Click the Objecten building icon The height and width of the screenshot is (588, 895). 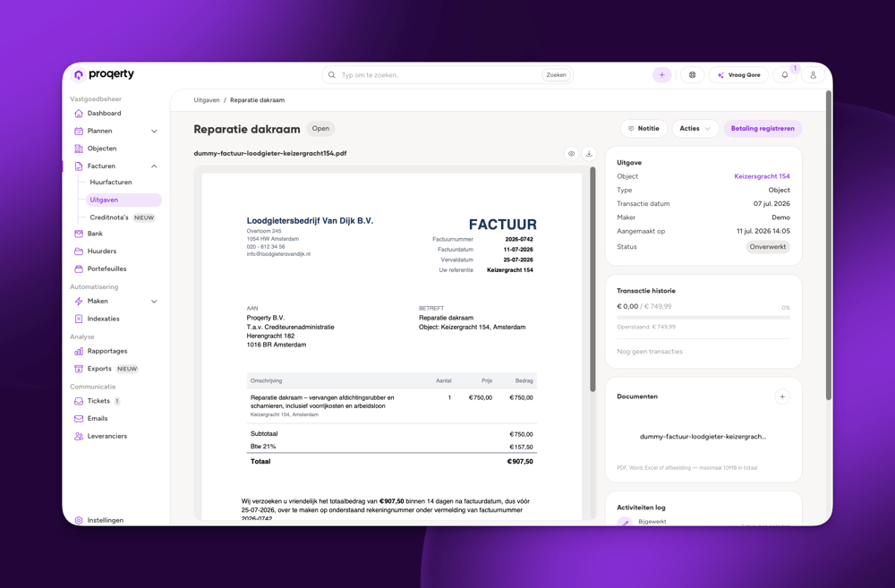(79, 149)
